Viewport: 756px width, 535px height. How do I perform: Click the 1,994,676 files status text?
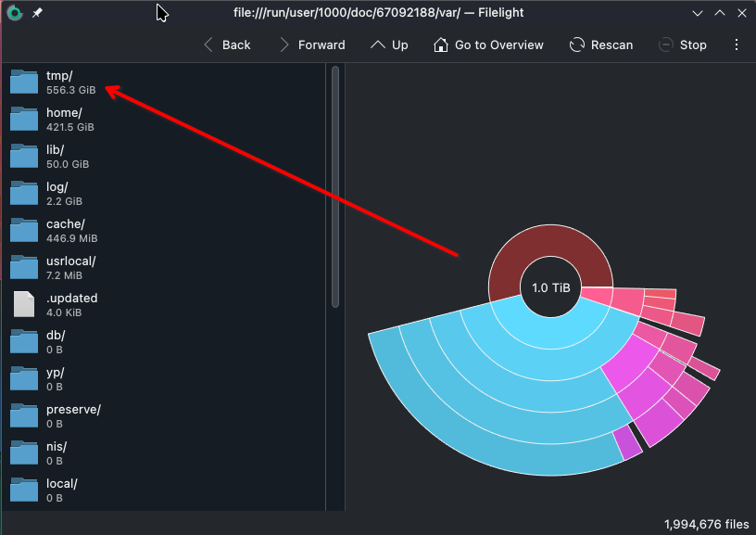pos(706,525)
